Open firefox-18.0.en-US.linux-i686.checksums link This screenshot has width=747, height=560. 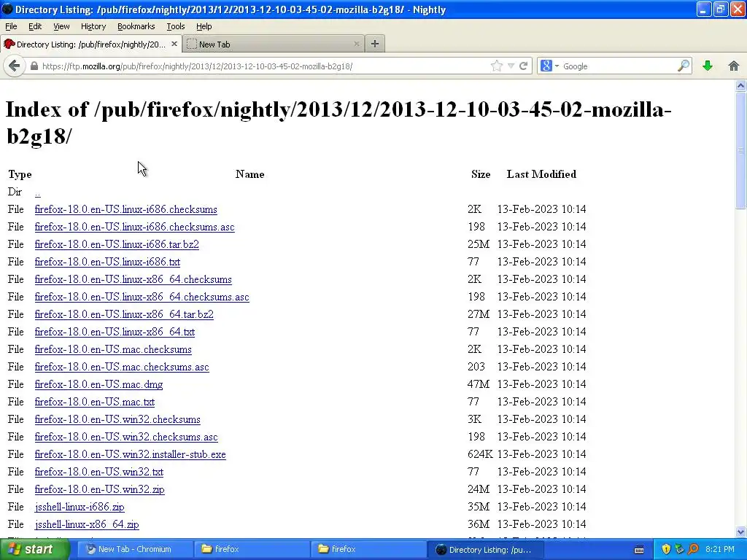click(x=125, y=209)
